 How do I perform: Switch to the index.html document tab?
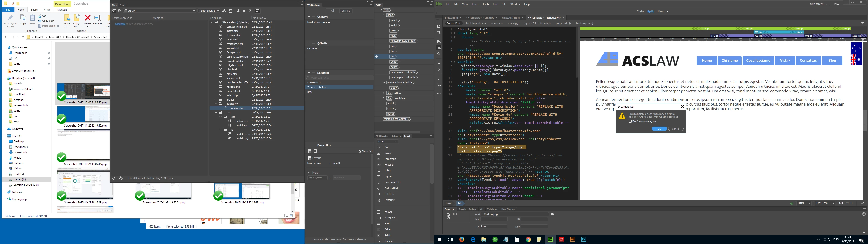point(451,18)
